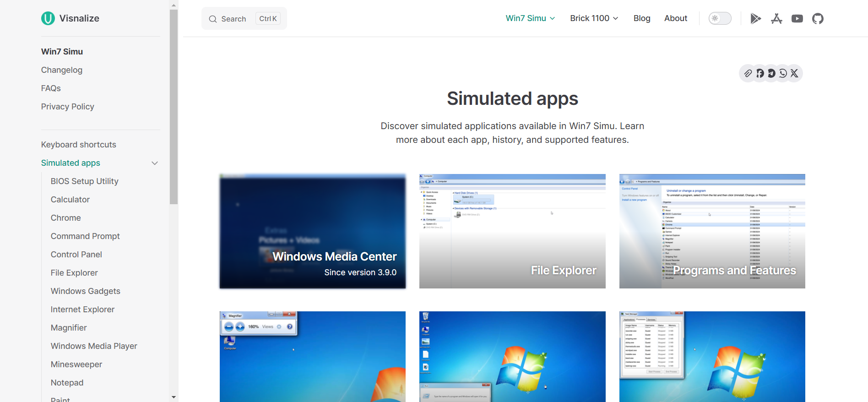
Task: Open the Google Play store icon
Action: click(755, 19)
